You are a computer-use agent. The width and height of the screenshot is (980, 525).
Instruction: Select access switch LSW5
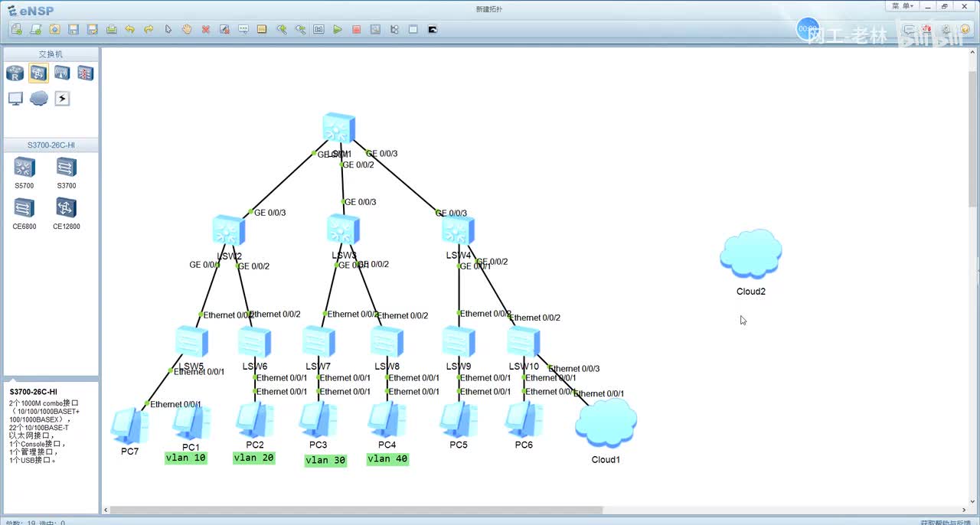[x=191, y=341]
